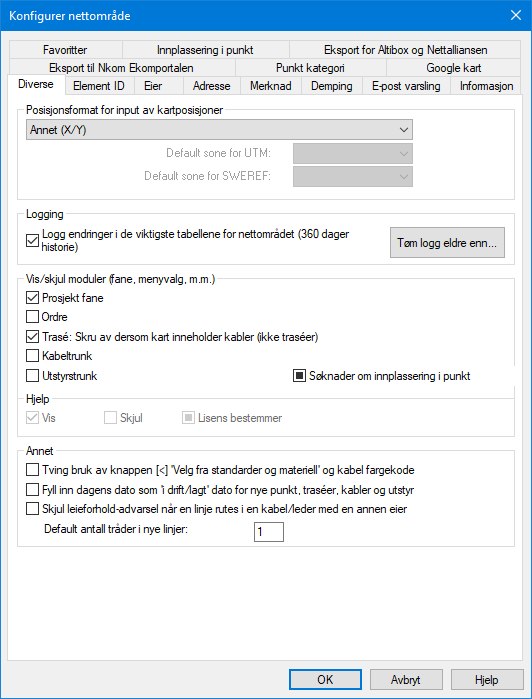Screen dimensions: 532x699
Task: Check Tving bruk av knappen option
Action: tap(32, 469)
